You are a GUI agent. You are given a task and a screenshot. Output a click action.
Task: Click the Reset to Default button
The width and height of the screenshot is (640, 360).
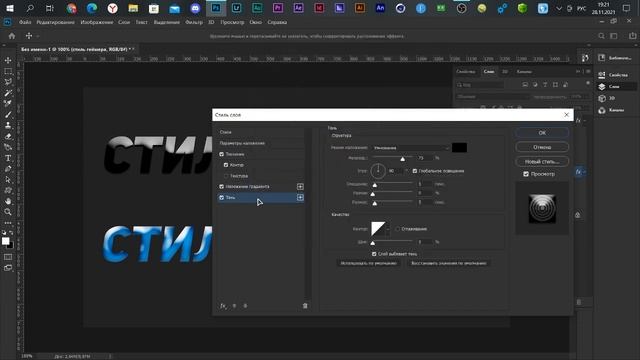pyautogui.click(x=449, y=263)
